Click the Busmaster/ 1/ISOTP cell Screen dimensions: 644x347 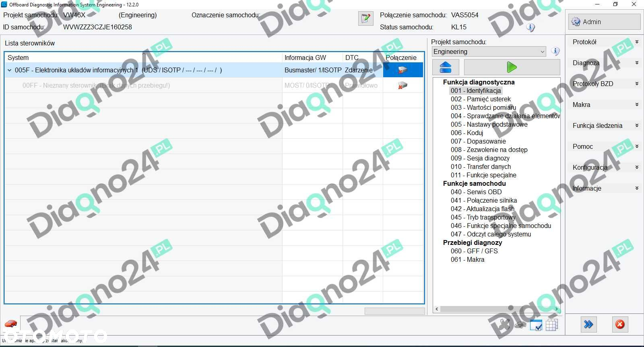pyautogui.click(x=313, y=70)
